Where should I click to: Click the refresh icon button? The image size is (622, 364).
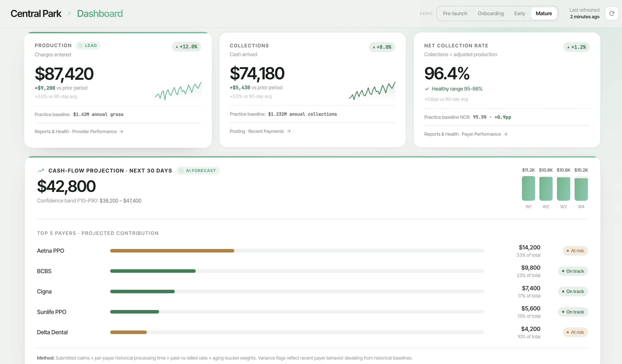[x=612, y=13]
